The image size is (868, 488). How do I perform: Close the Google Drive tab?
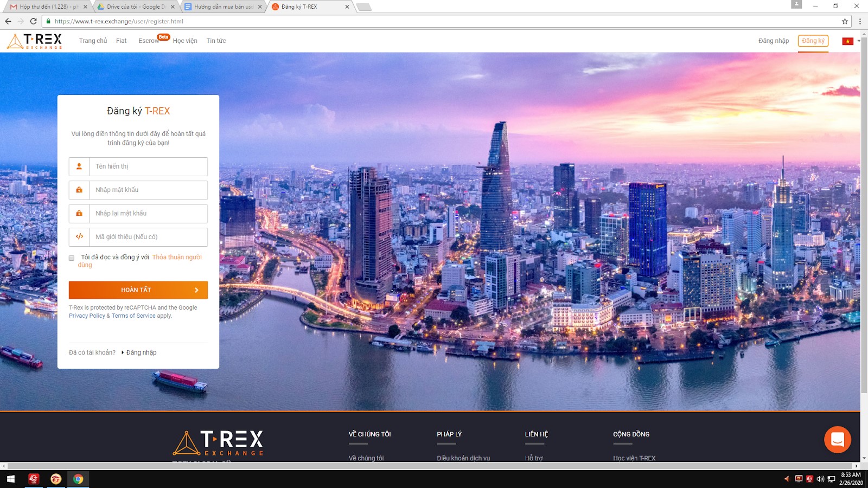tap(173, 7)
